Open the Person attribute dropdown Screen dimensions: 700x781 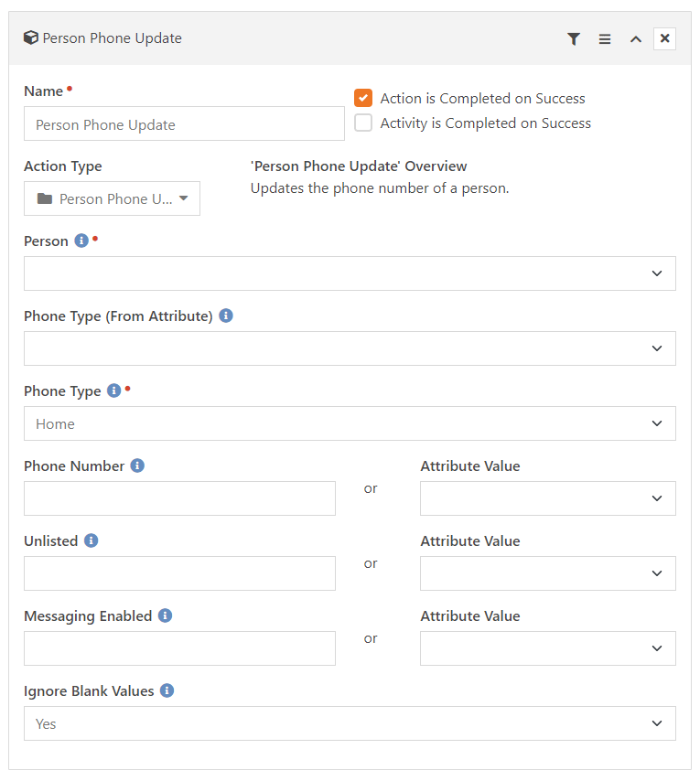(350, 273)
